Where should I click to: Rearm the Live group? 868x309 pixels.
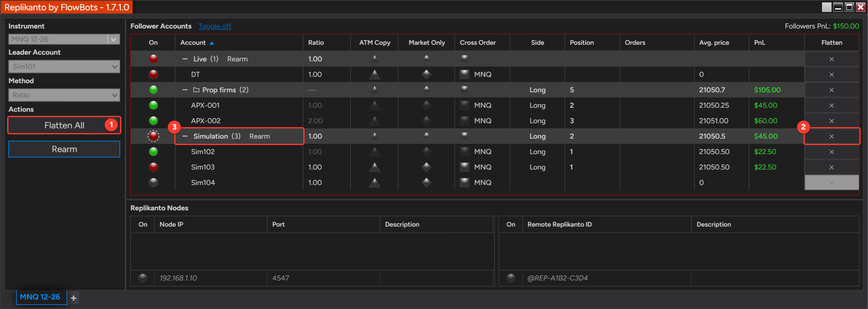[238, 59]
